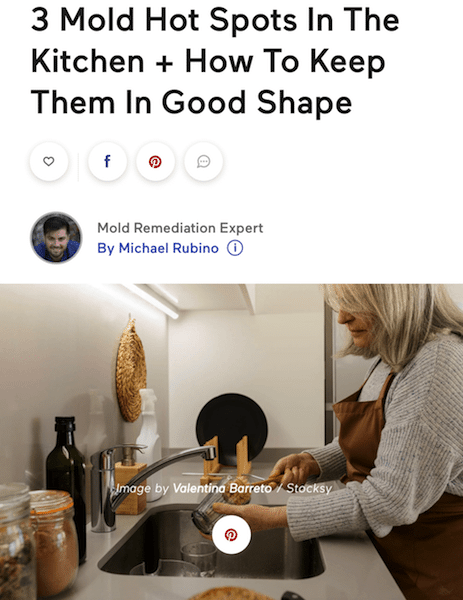
Task: Click the spice jars at the photo's left
Action: [38, 541]
